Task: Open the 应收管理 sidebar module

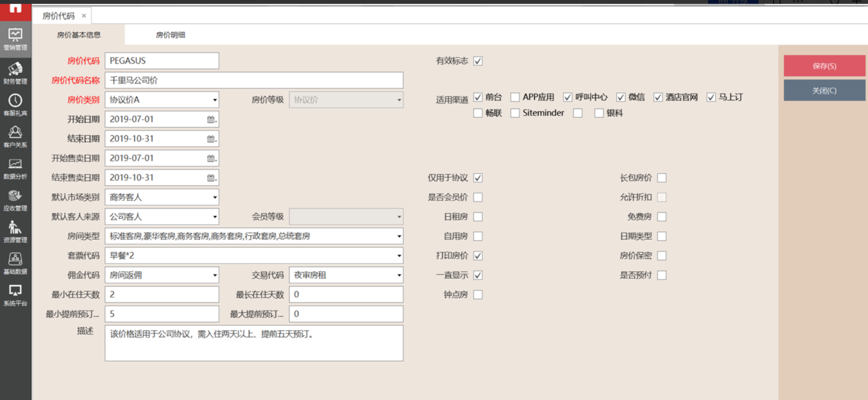Action: coord(15,200)
